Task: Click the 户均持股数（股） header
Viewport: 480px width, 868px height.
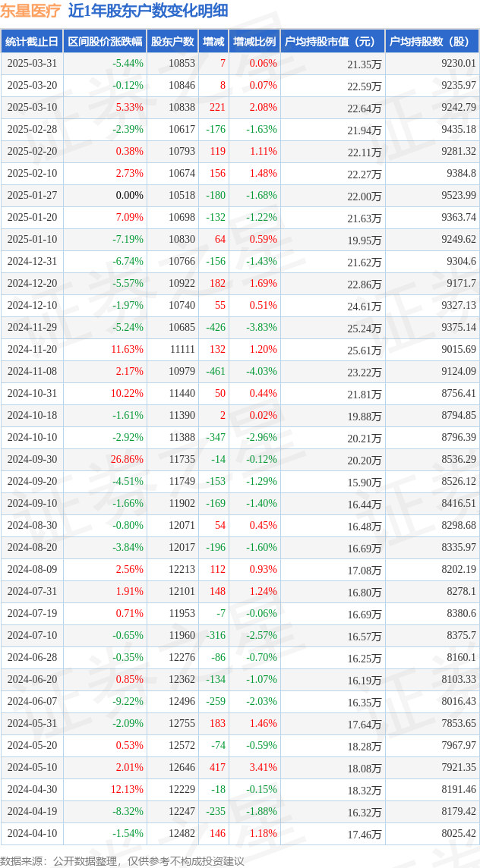Action: 432,42
